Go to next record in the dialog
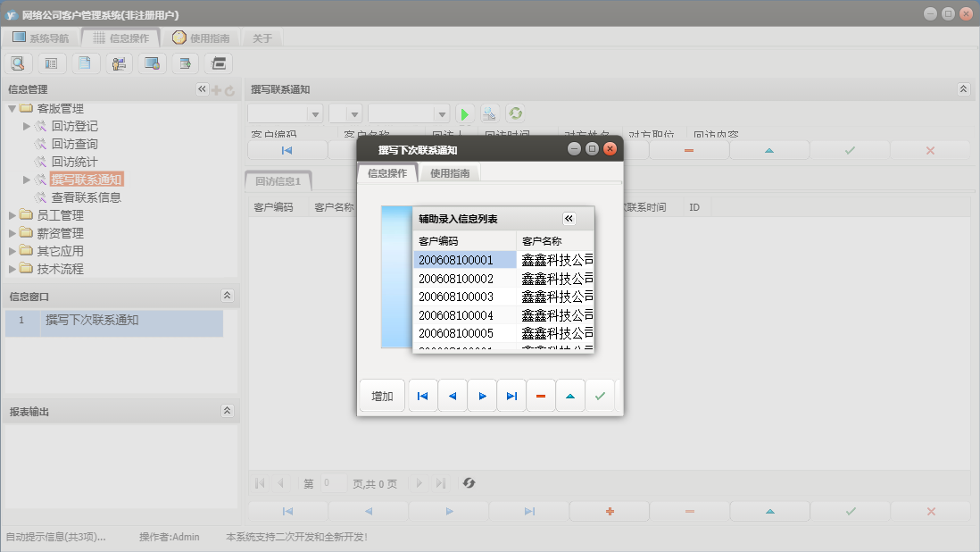The width and height of the screenshot is (980, 552). (482, 396)
